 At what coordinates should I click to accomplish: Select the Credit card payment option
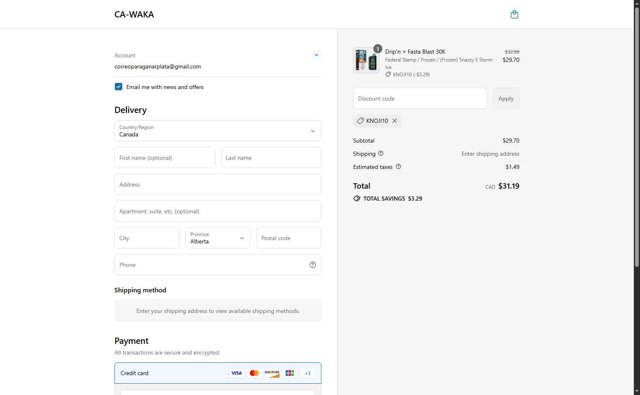[x=218, y=373]
